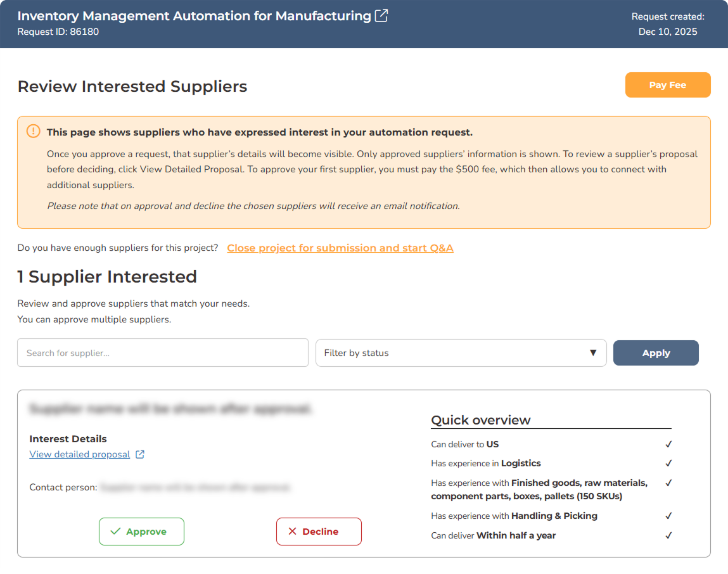Click the blurred supplier name heading
Image resolution: width=728 pixels, height=574 pixels.
pyautogui.click(x=171, y=409)
